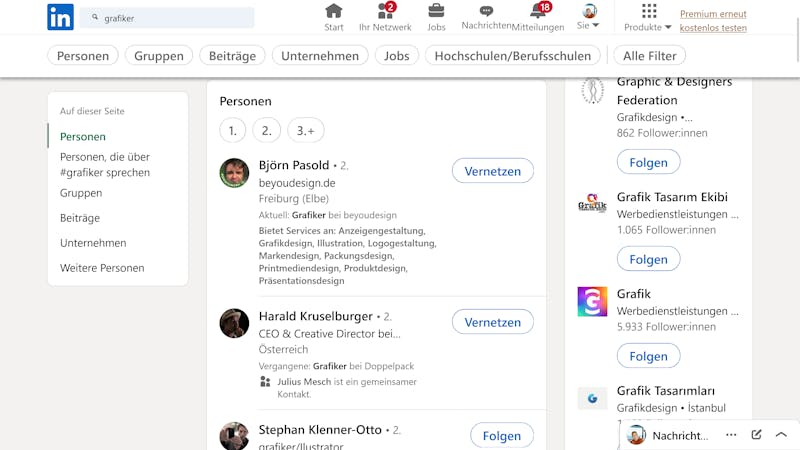The image size is (800, 450).
Task: Jump to Gruppen section in sidebar
Action: tap(81, 193)
